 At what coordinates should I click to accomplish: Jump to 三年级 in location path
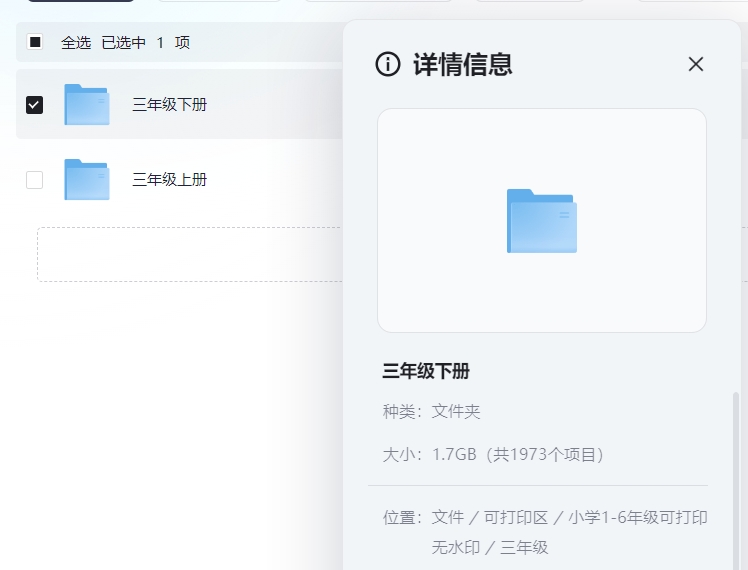pos(524,547)
